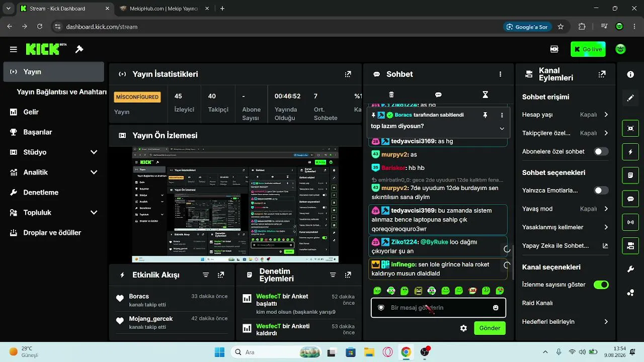This screenshot has width=644, height=362.
Task: Pop out the Etkinlik Akışı panel
Action: (x=221, y=275)
